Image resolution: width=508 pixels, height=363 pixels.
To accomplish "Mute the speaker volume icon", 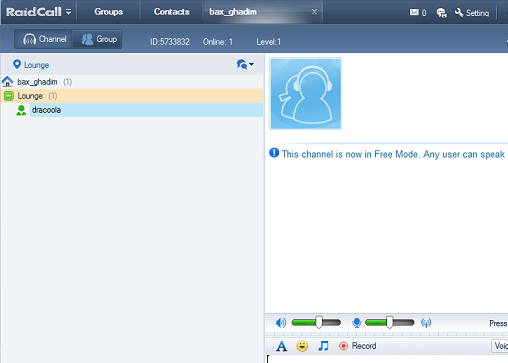I will pyautogui.click(x=281, y=322).
